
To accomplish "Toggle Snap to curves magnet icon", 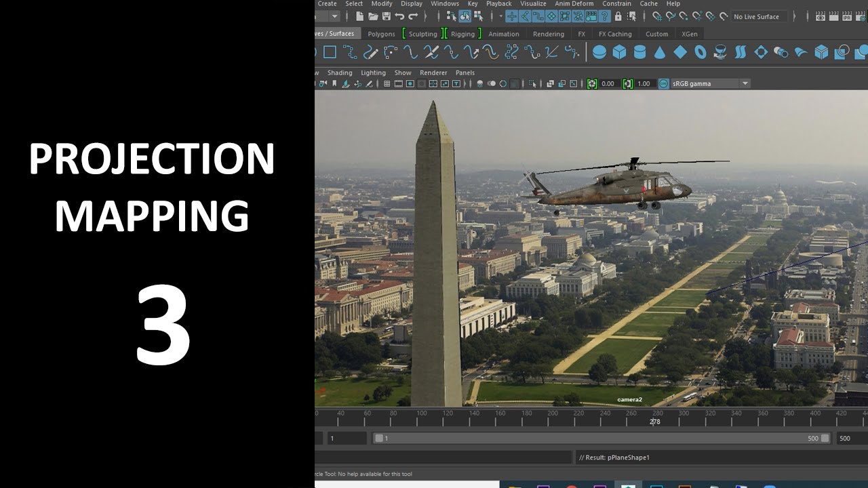I will click(670, 16).
